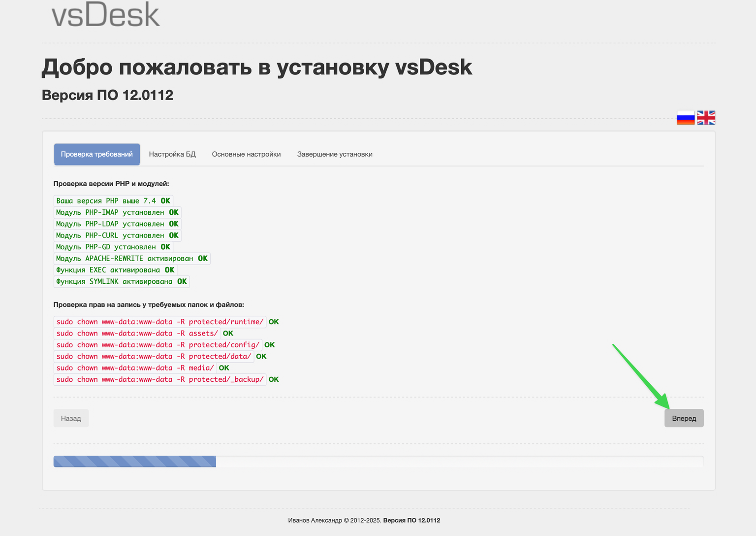Click the striped installation progress bar
The image size is (756, 536).
(135, 462)
